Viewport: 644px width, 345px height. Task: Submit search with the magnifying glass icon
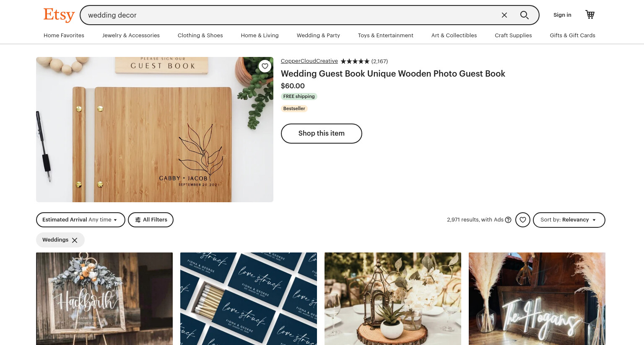click(x=524, y=15)
